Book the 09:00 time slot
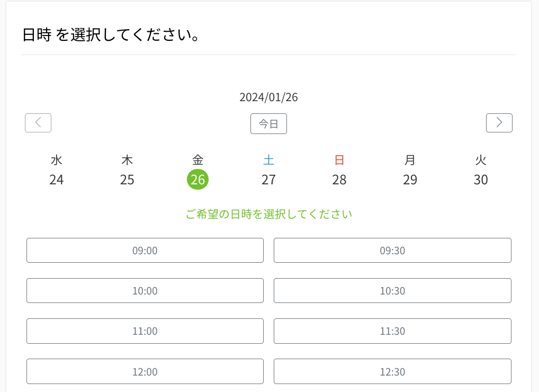The width and height of the screenshot is (539, 392). (x=145, y=250)
